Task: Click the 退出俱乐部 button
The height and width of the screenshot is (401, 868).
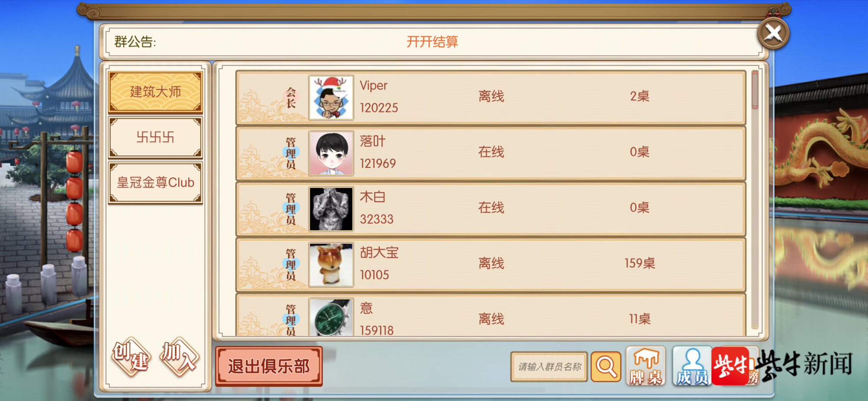Action: (x=269, y=366)
